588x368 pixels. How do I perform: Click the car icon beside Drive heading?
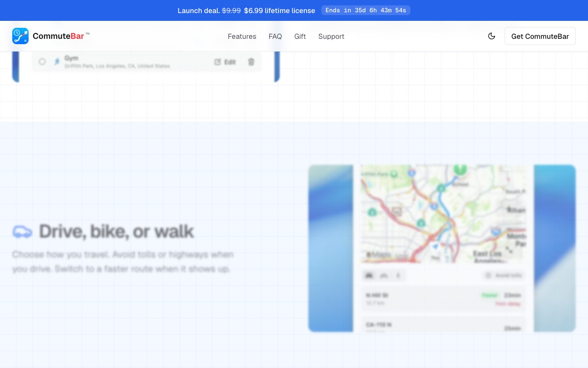click(22, 231)
